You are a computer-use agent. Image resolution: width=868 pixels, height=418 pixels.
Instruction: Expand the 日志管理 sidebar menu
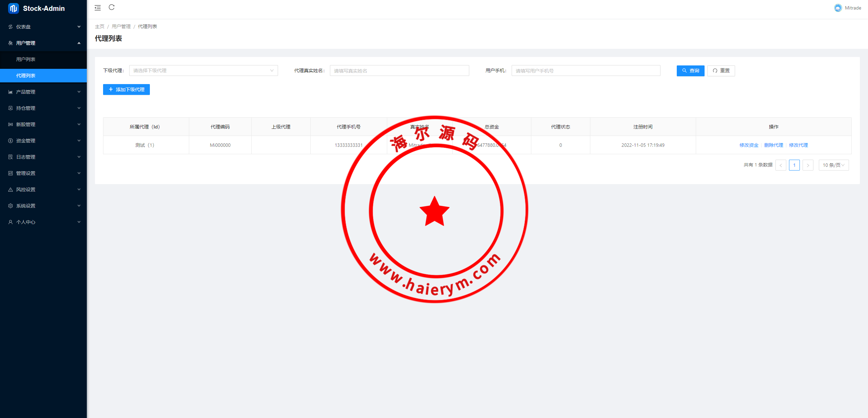[x=43, y=157]
